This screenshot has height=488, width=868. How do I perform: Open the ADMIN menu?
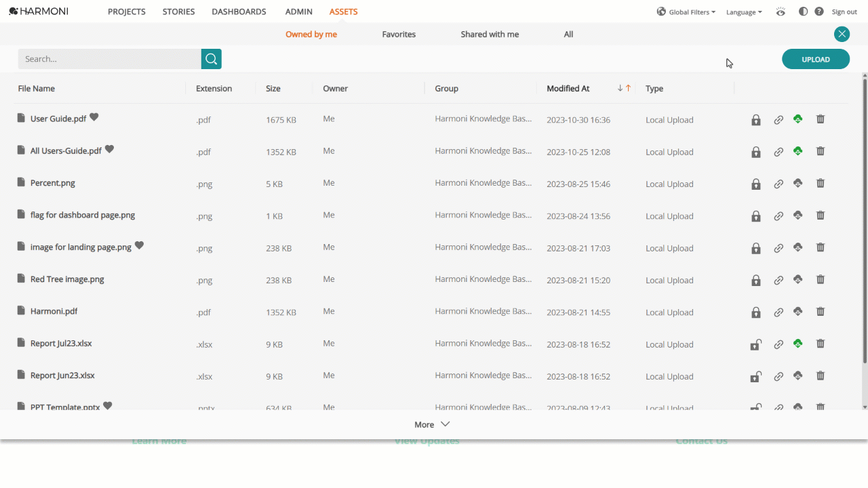299,12
